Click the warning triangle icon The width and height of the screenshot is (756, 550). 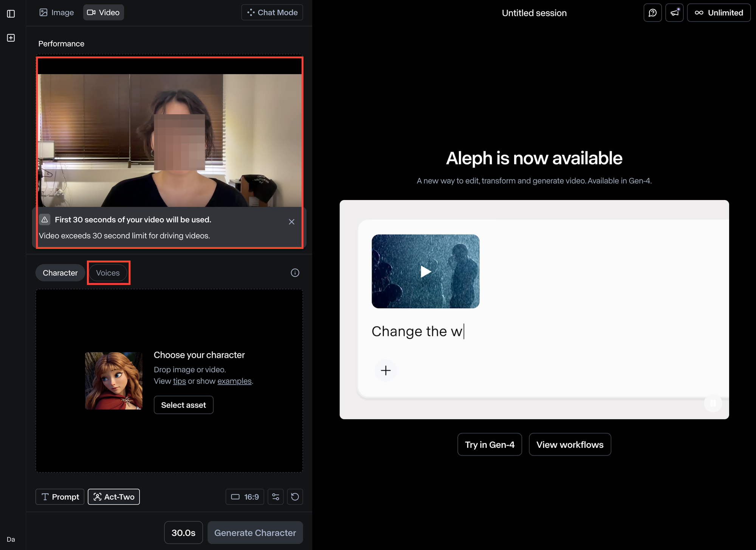45,219
